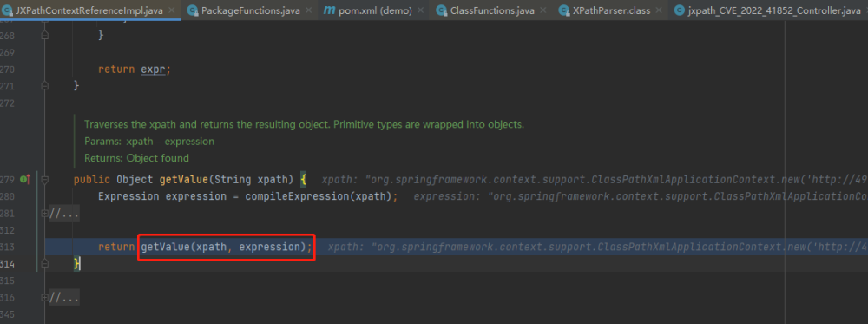Click the implements-method gutter icon on line 279
868x324 pixels.
[x=24, y=179]
